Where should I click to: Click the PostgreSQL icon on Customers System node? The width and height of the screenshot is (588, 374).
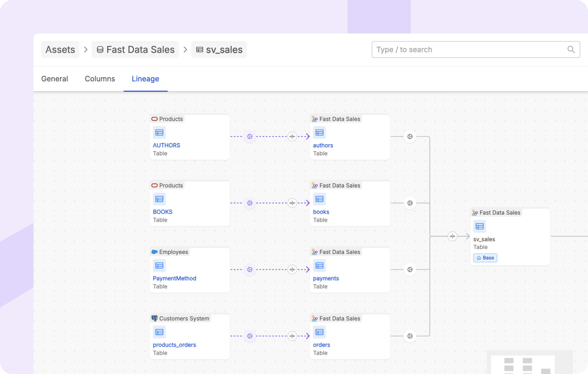[155, 318]
